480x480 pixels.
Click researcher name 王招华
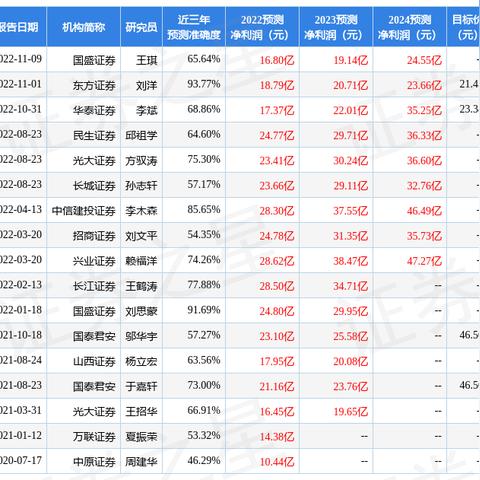click(141, 412)
